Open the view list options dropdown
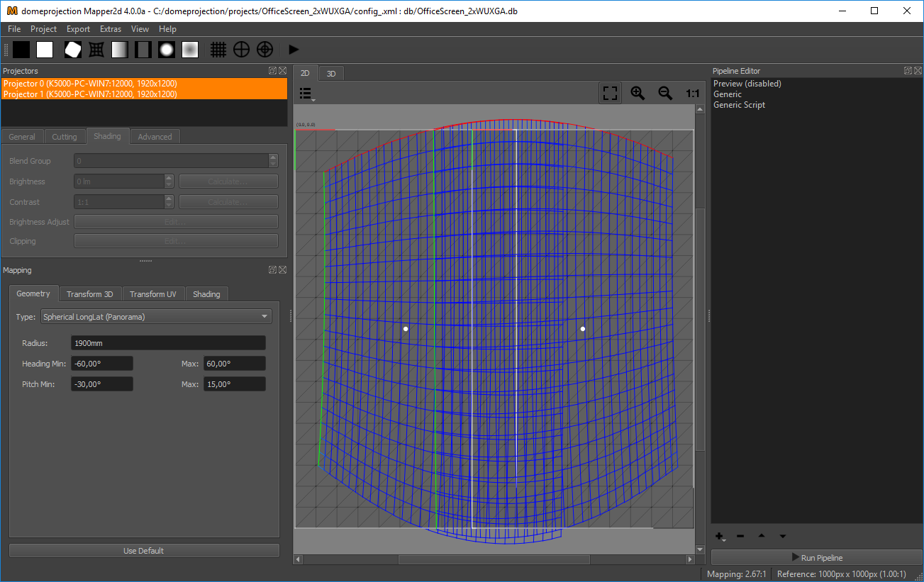Viewport: 924px width, 582px height. tap(306, 94)
